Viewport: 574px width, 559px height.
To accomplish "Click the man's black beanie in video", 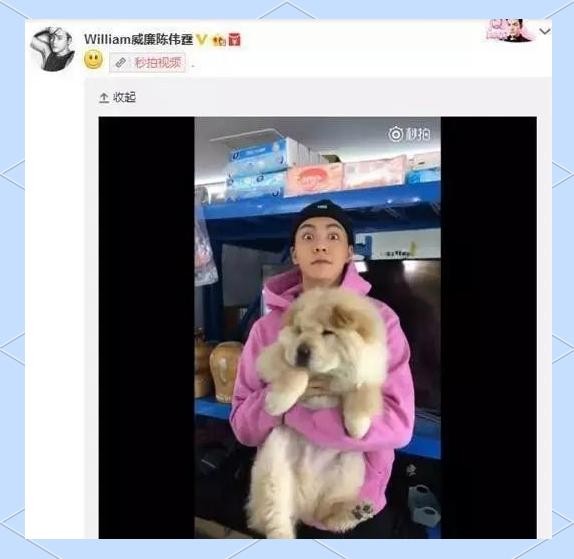I will pyautogui.click(x=322, y=219).
